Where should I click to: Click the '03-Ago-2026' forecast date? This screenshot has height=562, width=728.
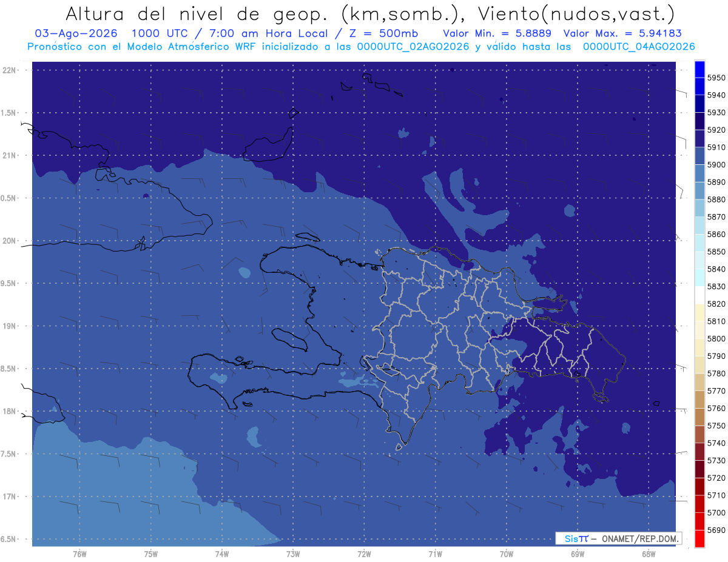76,33
